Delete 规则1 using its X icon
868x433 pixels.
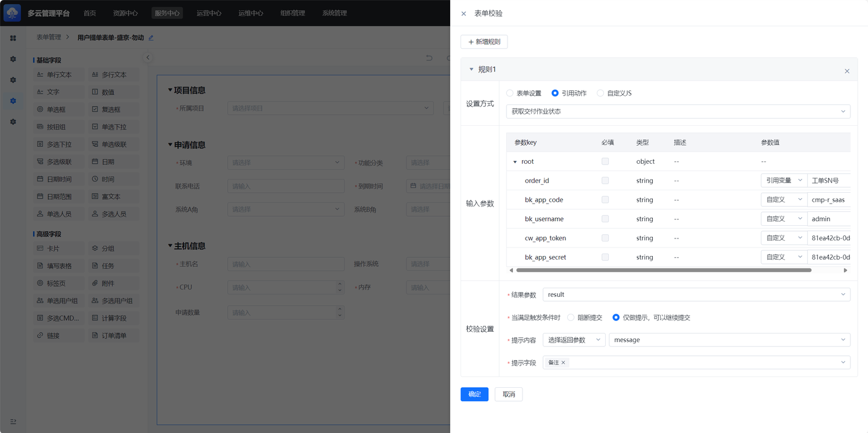847,71
